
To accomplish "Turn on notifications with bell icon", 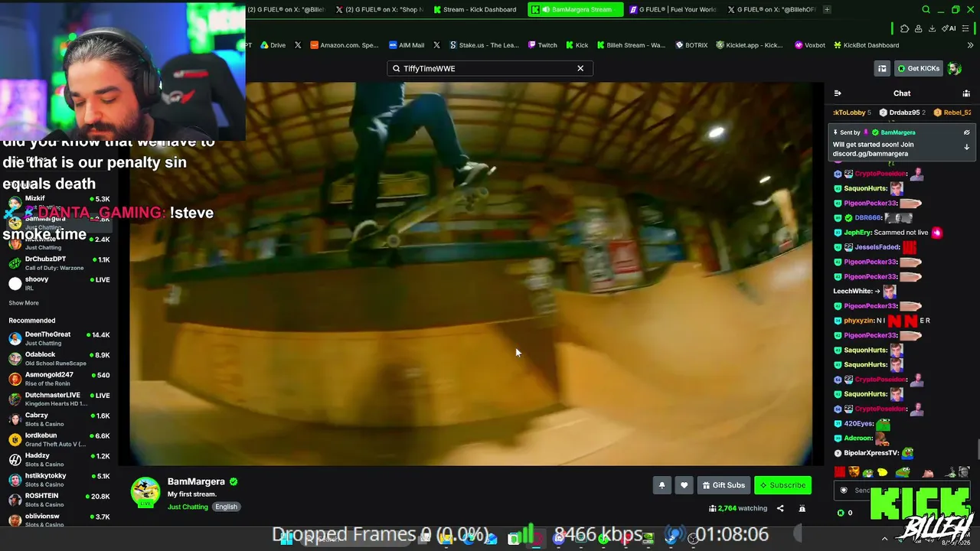I will pos(662,485).
